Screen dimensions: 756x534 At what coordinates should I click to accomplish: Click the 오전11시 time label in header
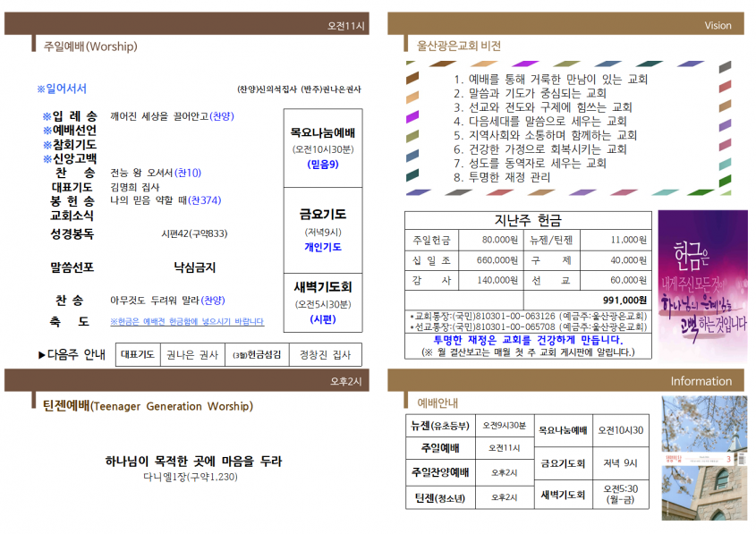pyautogui.click(x=345, y=26)
